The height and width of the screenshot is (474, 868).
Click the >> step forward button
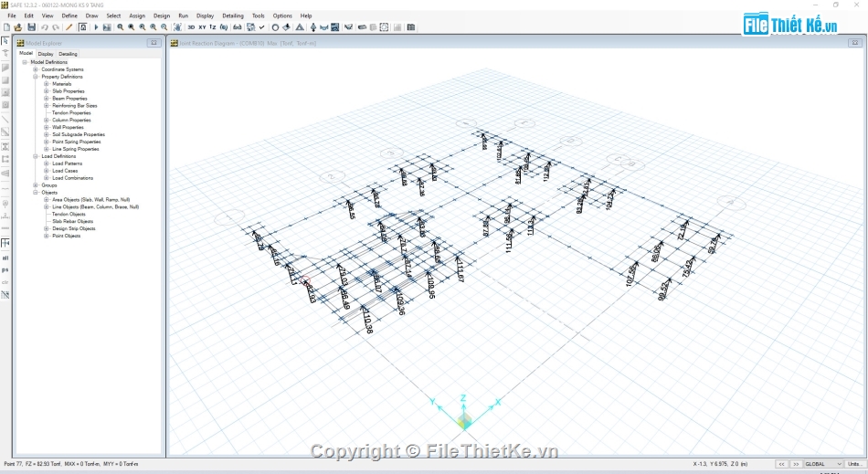pyautogui.click(x=796, y=464)
